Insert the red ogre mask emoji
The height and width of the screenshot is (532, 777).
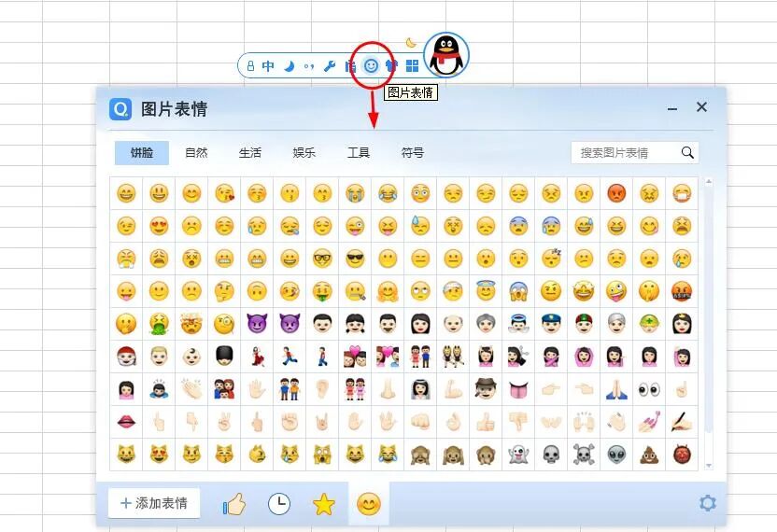(x=682, y=455)
